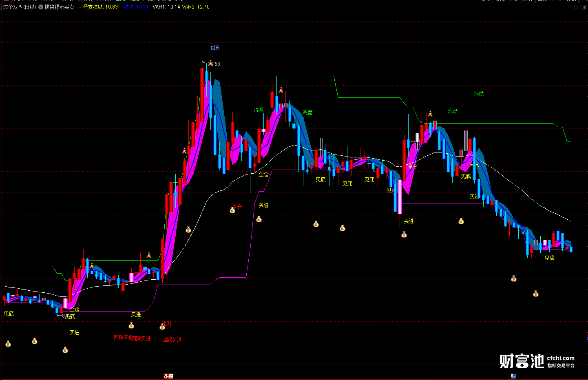Click the 见底 label at far left

pos(9,314)
